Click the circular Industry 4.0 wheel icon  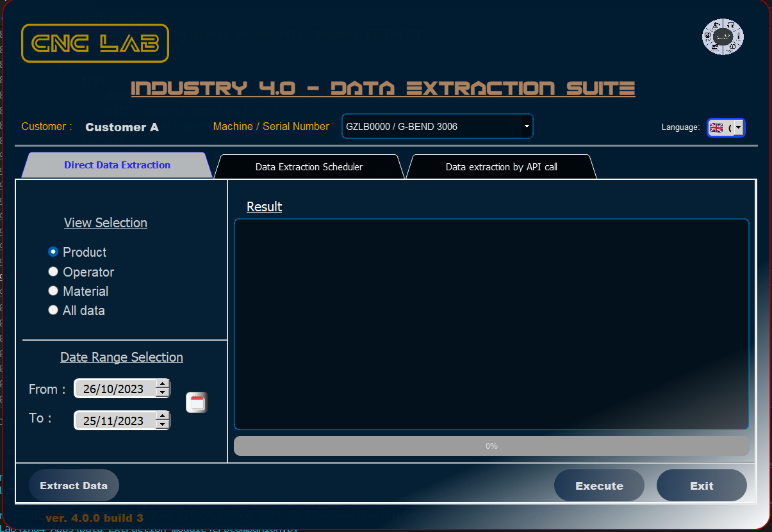722,38
